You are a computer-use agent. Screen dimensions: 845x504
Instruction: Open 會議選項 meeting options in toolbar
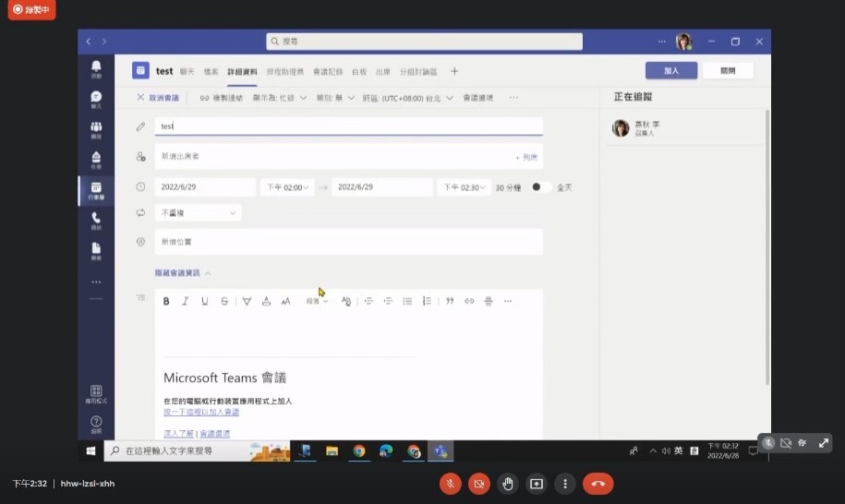(478, 98)
